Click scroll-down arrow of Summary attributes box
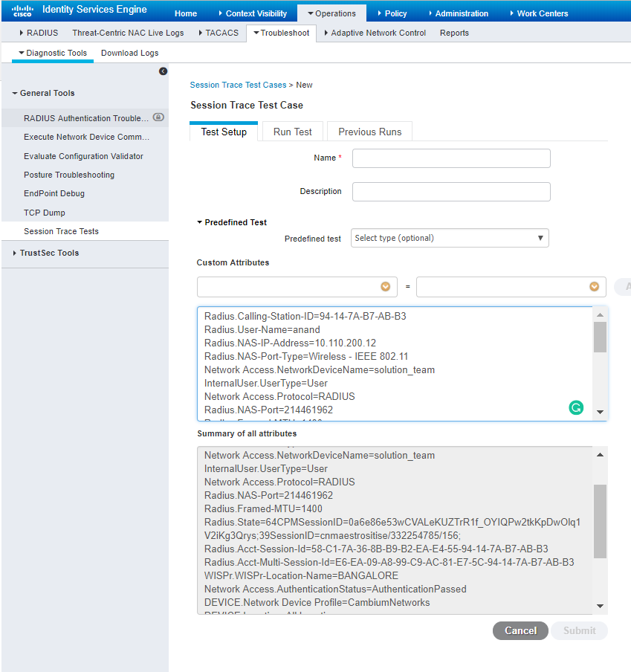Viewport: 631px width, 672px height. tap(600, 606)
